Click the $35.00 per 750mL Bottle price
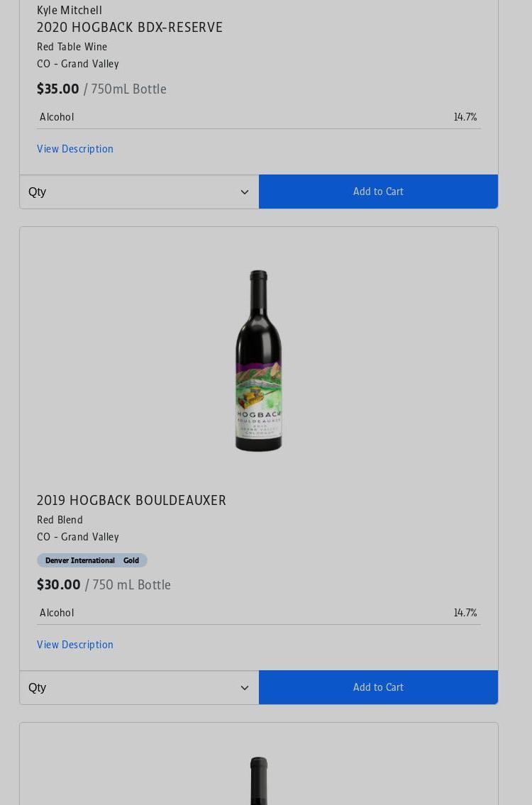This screenshot has height=805, width=532. coord(101,89)
